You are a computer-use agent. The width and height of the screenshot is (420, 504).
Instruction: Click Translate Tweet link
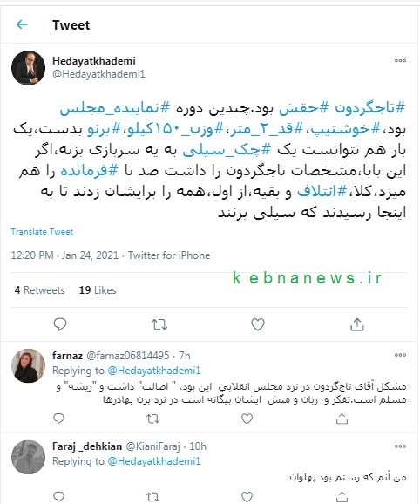coord(42,232)
